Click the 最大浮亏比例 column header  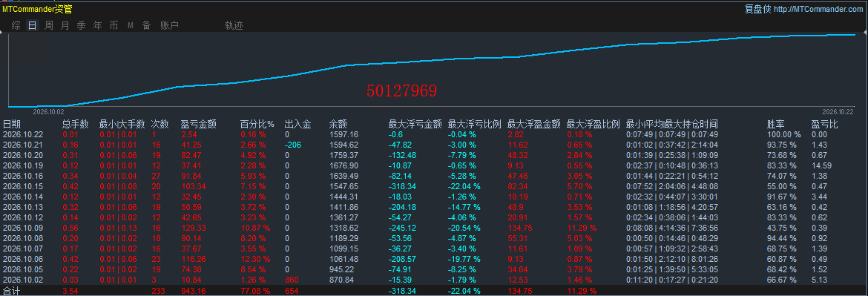pyautogui.click(x=474, y=124)
